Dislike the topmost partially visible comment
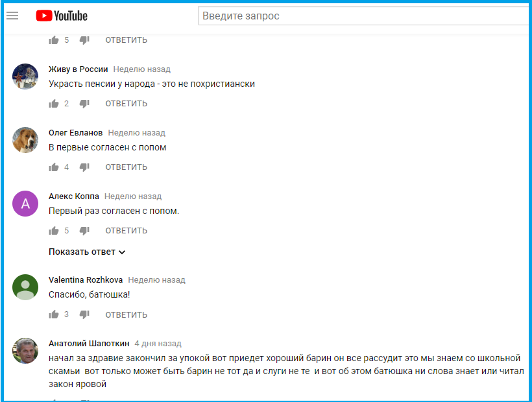This screenshot has width=532, height=402. 84,40
